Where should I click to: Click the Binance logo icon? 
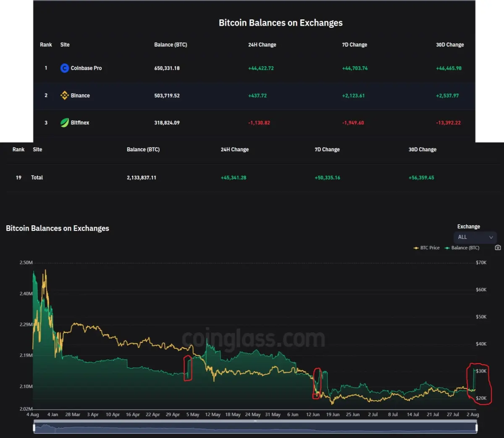pyautogui.click(x=64, y=95)
